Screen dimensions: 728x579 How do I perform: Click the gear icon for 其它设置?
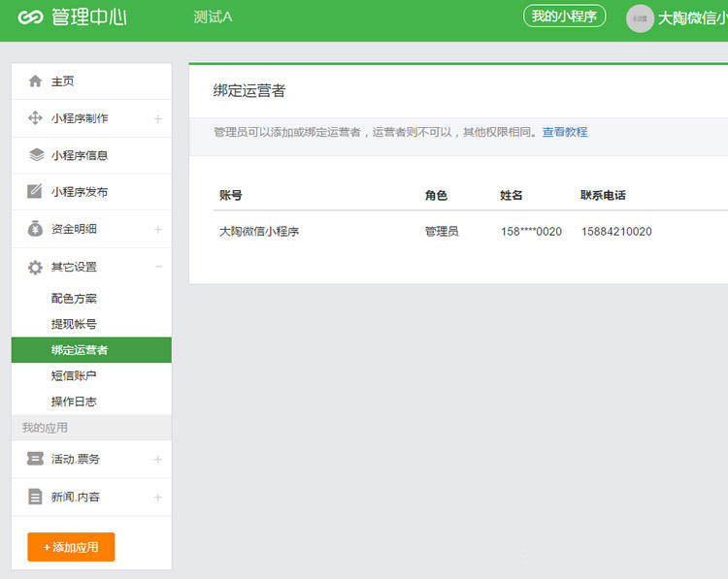(x=35, y=267)
